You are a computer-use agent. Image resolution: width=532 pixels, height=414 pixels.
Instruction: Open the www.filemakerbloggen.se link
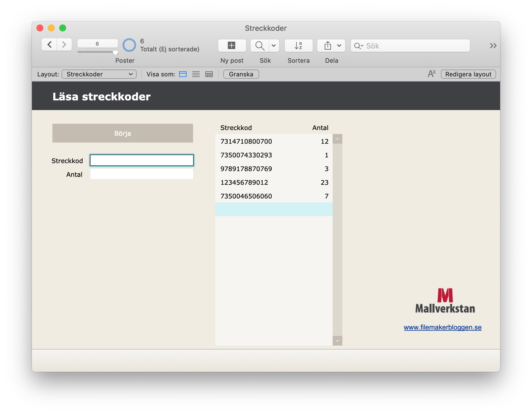click(443, 327)
